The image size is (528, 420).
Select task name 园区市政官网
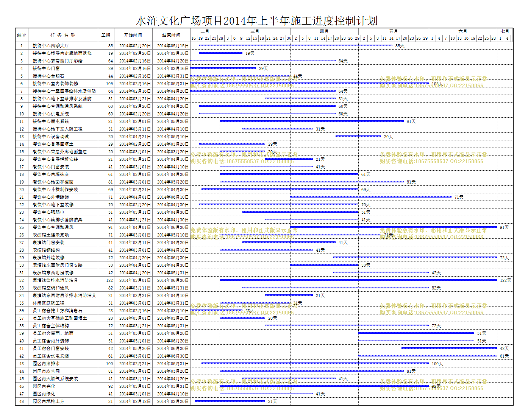pyautogui.click(x=46, y=371)
